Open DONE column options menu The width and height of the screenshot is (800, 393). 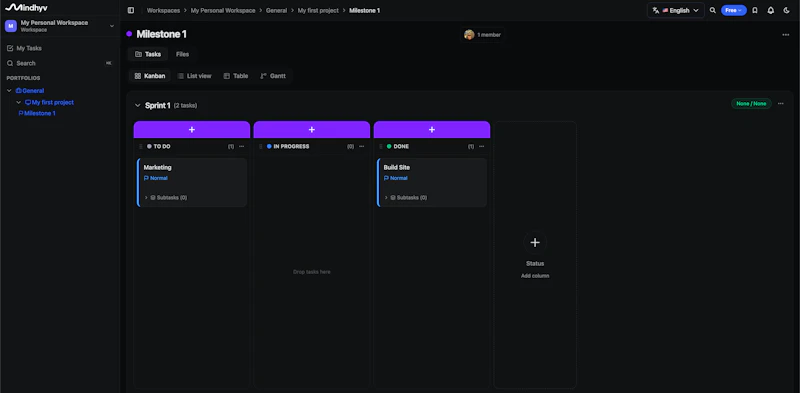(x=481, y=146)
